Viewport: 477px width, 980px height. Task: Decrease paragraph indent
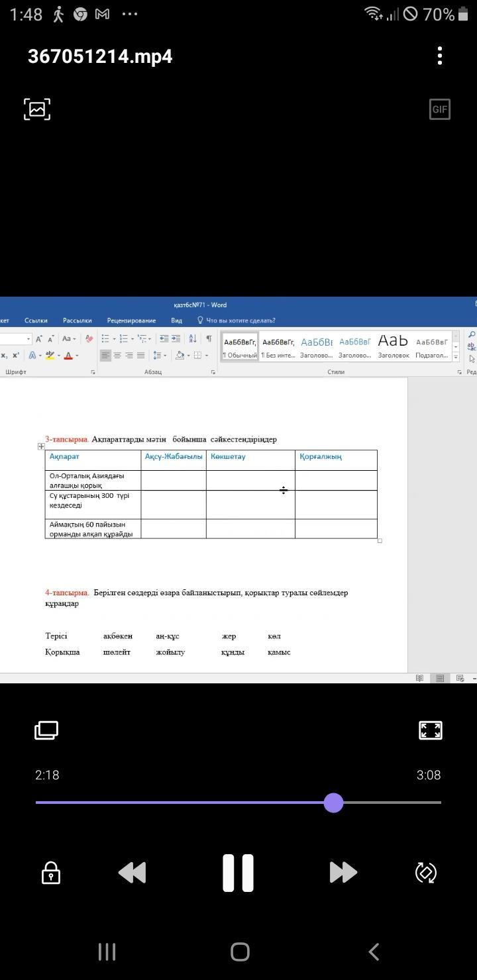point(164,338)
